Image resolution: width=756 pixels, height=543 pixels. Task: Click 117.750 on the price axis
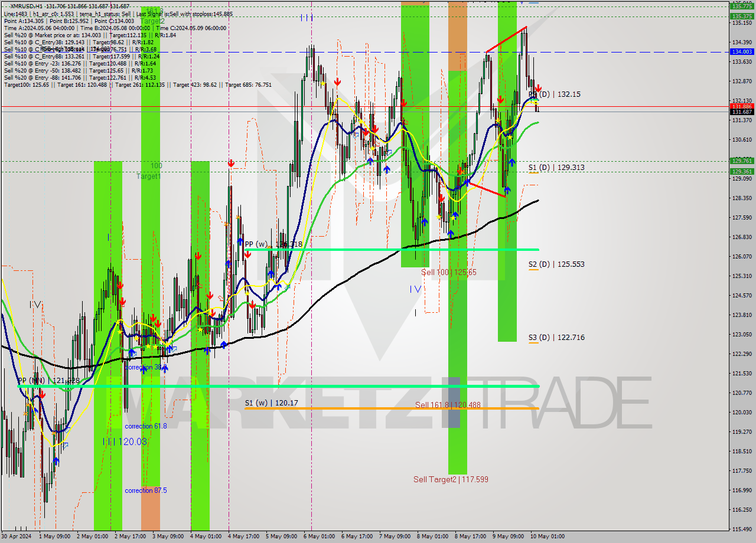[742, 471]
